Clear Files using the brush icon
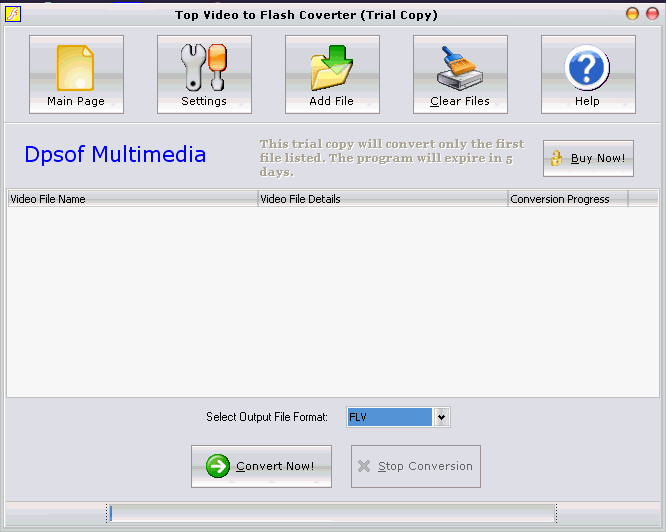This screenshot has width=666, height=532. (460, 68)
